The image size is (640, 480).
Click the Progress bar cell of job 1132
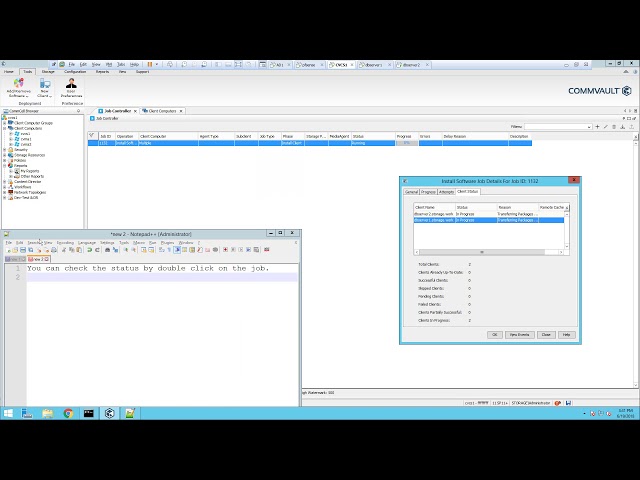[407, 143]
